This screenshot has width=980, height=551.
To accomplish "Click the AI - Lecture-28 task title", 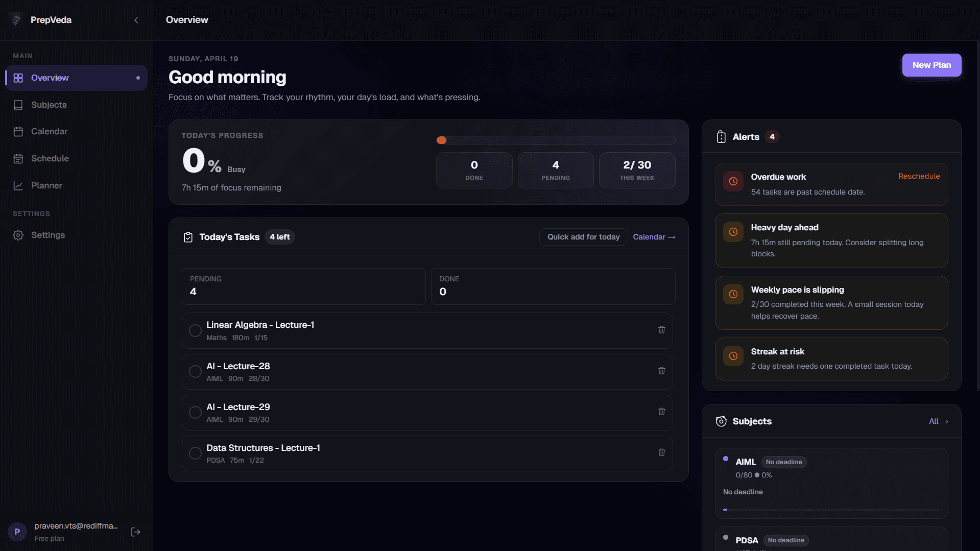I will tap(238, 366).
